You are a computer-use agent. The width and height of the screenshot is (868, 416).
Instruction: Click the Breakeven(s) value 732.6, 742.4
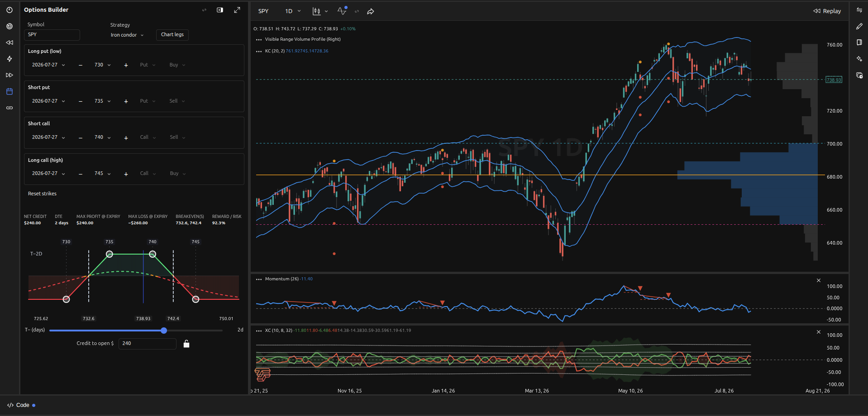(x=189, y=223)
